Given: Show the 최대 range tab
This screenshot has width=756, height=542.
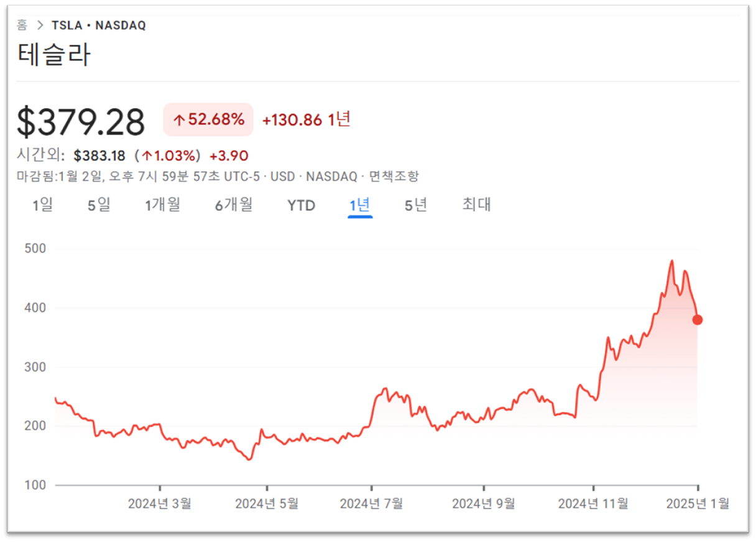Looking at the screenshot, I should click(x=477, y=205).
